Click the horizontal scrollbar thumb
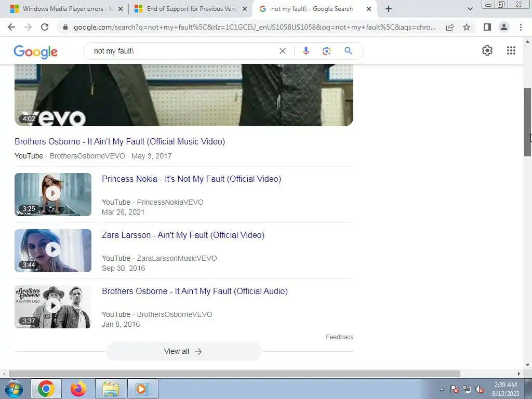532x399 pixels. point(234,374)
